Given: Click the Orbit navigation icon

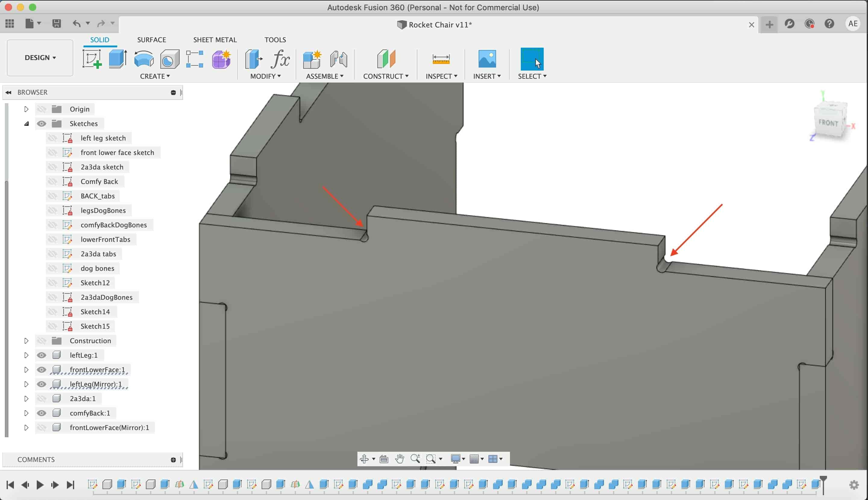Looking at the screenshot, I should 364,459.
